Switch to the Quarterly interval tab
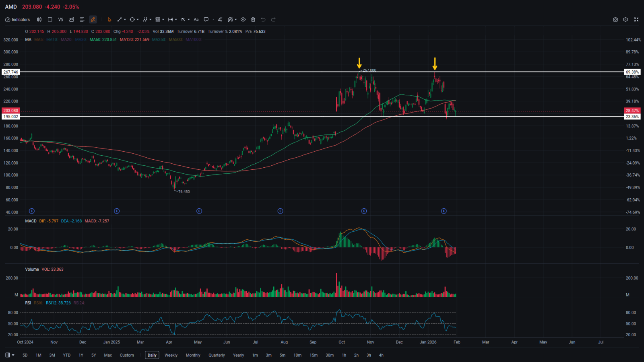The image size is (644, 362). pyautogui.click(x=217, y=355)
